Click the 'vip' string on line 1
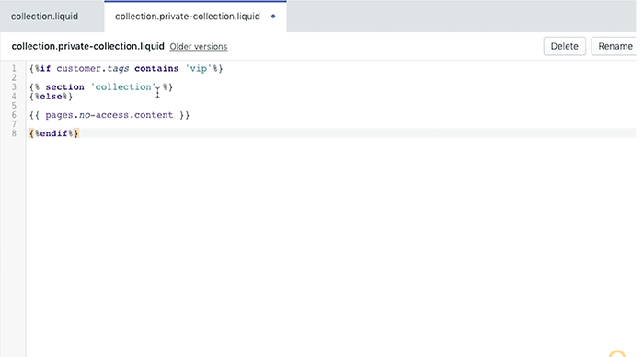This screenshot has width=644, height=357. pyautogui.click(x=199, y=69)
